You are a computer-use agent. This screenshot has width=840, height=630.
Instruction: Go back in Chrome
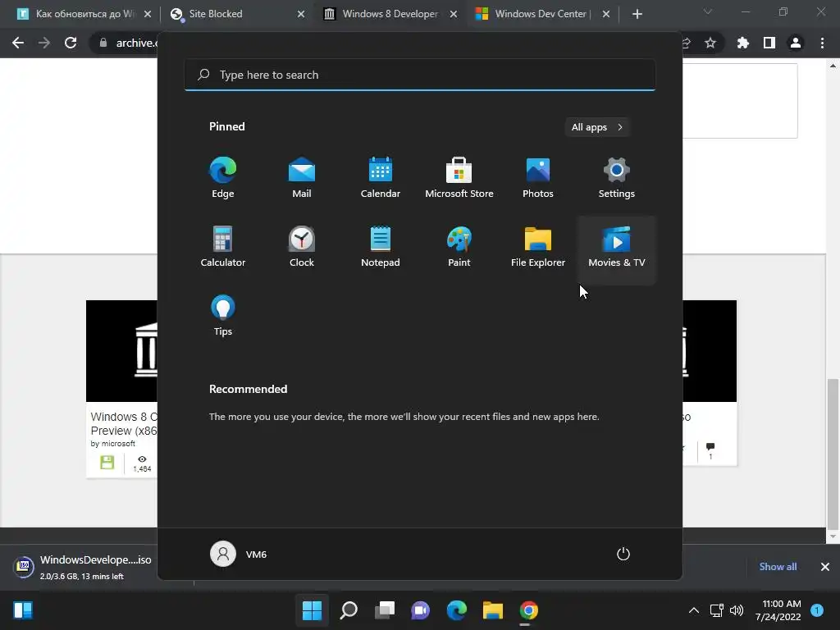coord(18,43)
